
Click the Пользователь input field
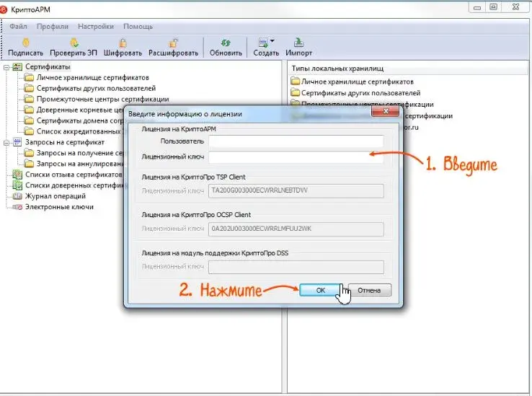pyautogui.click(x=296, y=141)
